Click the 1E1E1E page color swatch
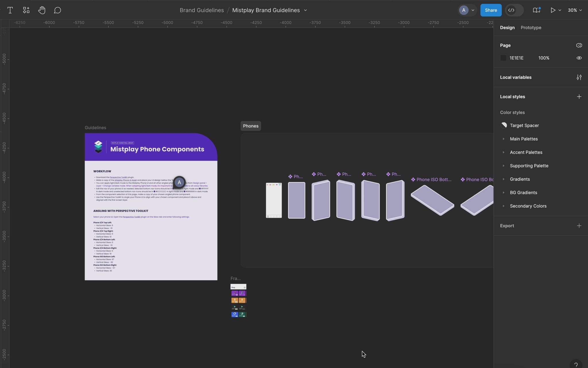588x368 pixels. coord(503,58)
